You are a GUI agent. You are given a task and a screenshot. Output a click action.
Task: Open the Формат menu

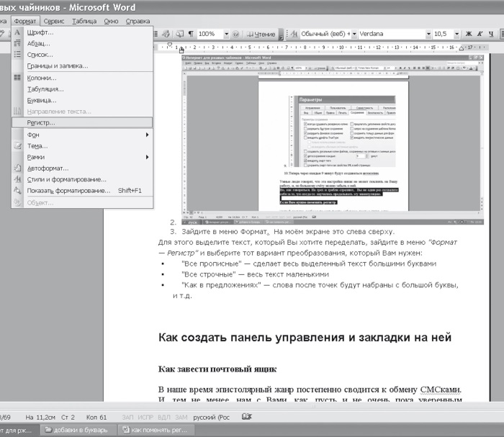click(25, 21)
